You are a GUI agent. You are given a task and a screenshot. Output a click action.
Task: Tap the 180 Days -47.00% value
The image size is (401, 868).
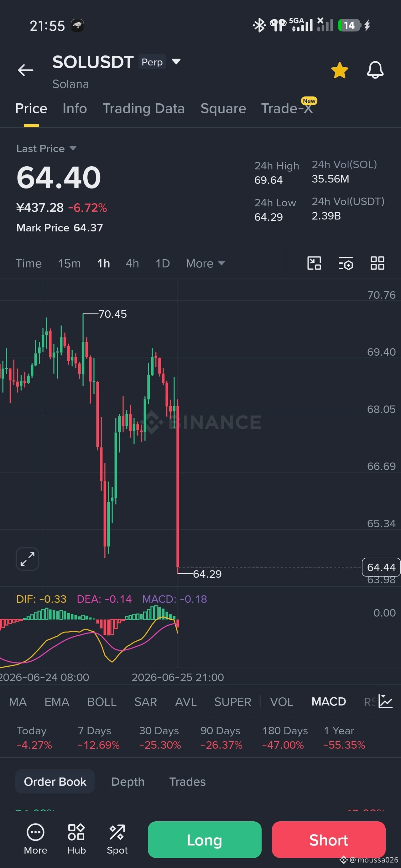[x=283, y=745]
